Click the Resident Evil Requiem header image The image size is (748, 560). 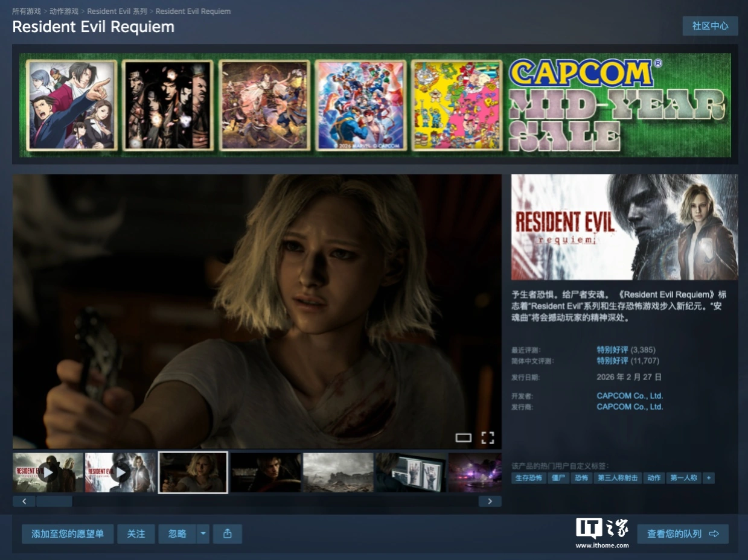pos(624,227)
